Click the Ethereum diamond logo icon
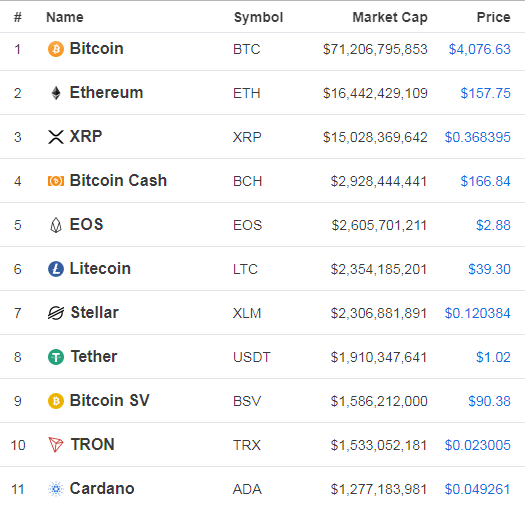This screenshot has width=525, height=509. coord(56,93)
